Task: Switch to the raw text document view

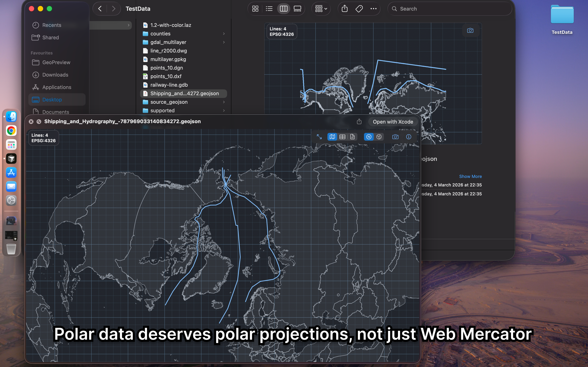Action: point(352,137)
